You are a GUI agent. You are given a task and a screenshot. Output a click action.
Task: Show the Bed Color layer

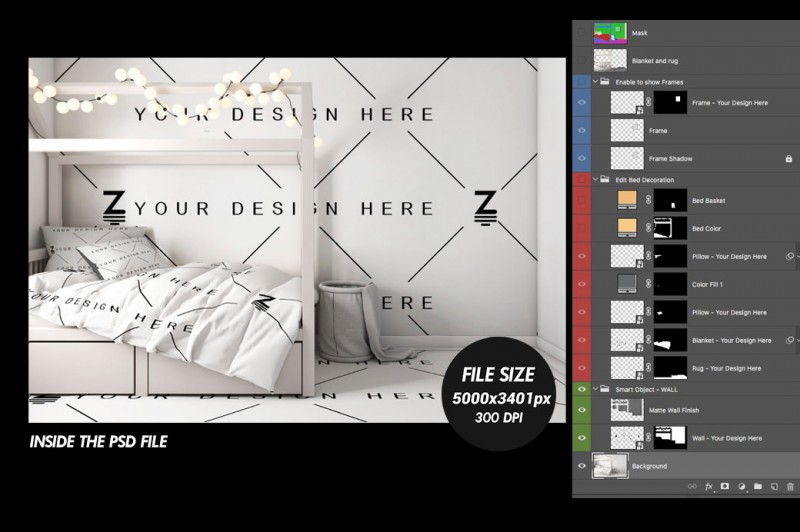point(582,229)
